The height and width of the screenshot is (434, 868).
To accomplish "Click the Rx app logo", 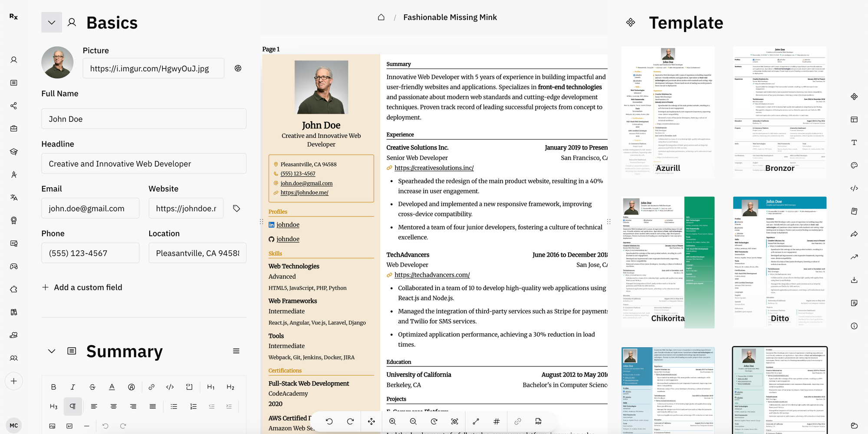I will coord(14,16).
